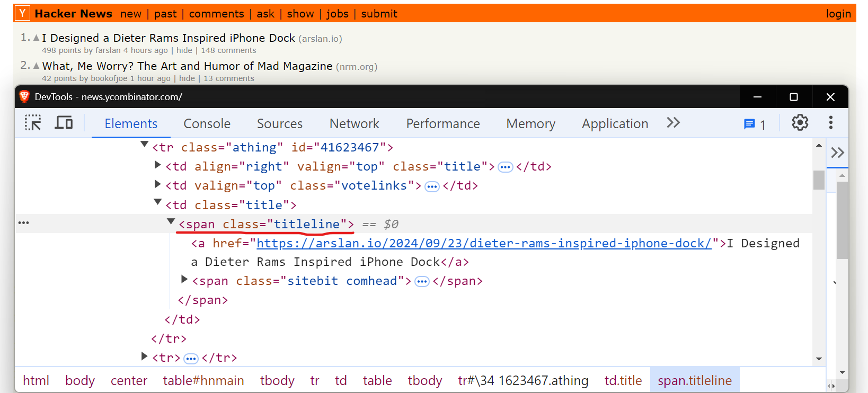Hide the Mad Magazine story
Screen dimensions: 868x393
tap(187, 78)
